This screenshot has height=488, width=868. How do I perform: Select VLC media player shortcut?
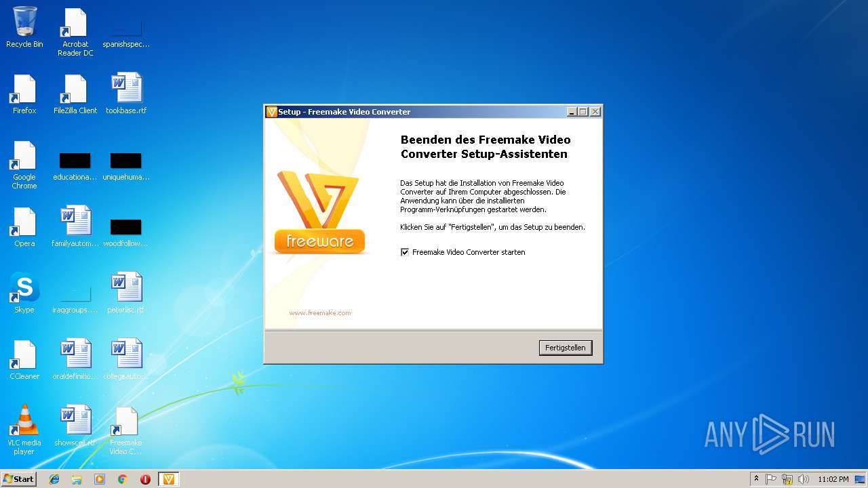click(x=24, y=430)
